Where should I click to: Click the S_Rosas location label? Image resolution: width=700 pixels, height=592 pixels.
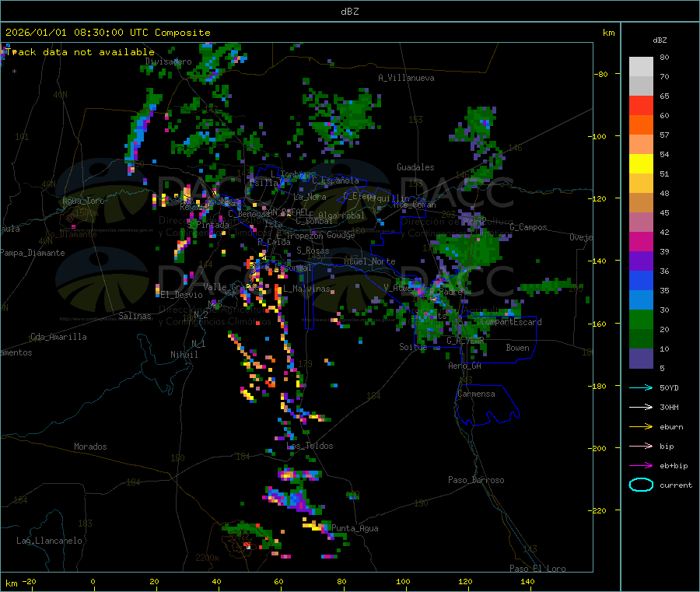313,251
